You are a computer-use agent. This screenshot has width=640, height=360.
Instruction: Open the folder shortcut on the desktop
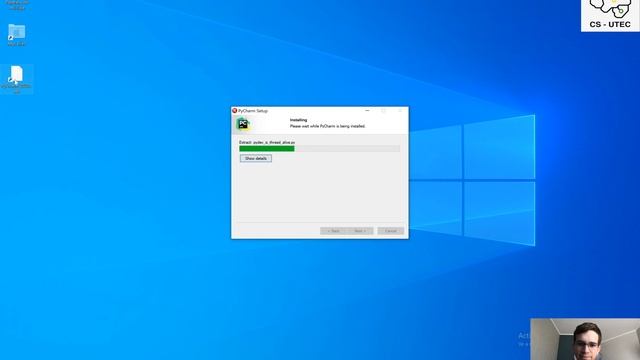[16, 35]
